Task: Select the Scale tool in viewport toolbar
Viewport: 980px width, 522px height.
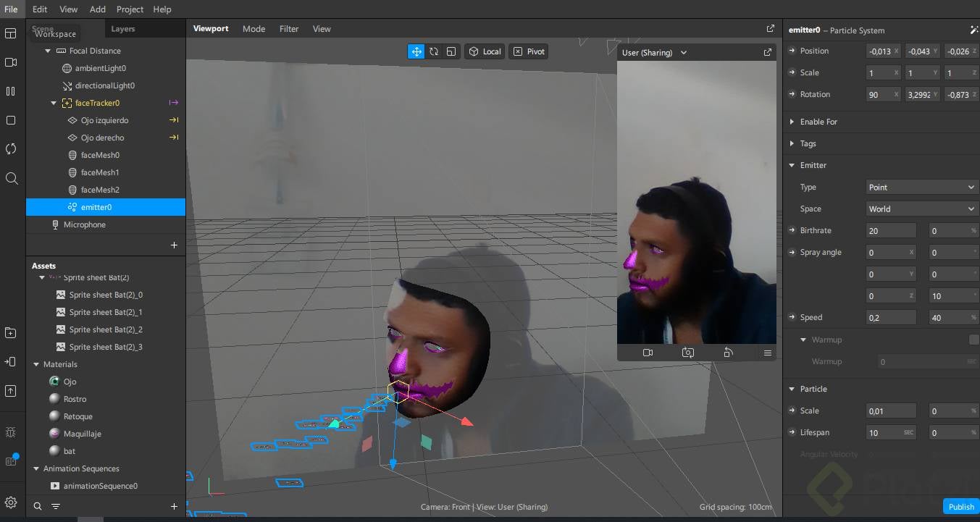Action: click(x=451, y=51)
